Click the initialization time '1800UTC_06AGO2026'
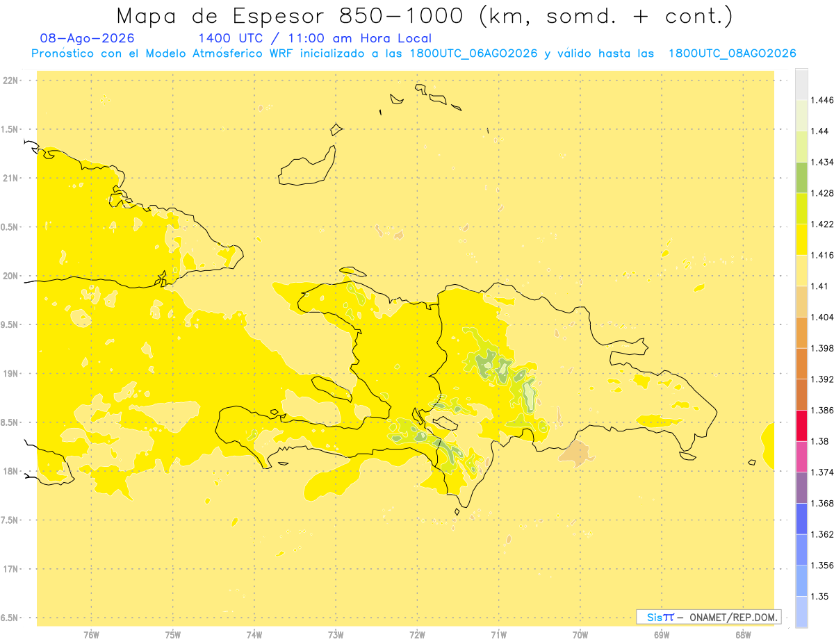 coord(474,54)
